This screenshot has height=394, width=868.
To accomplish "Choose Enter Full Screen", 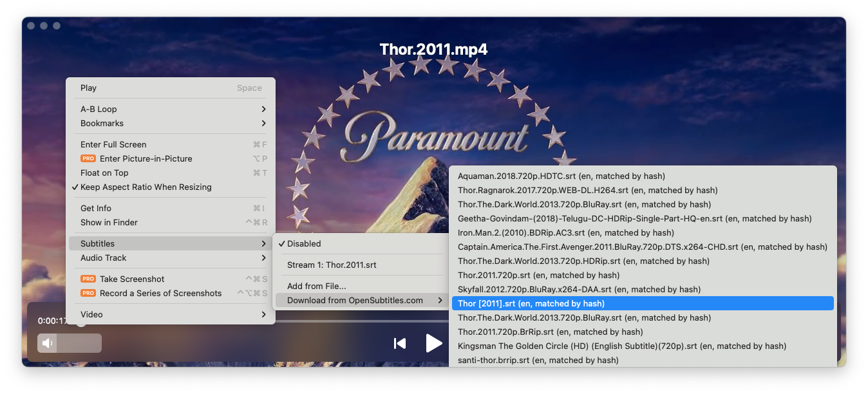I will pyautogui.click(x=171, y=144).
